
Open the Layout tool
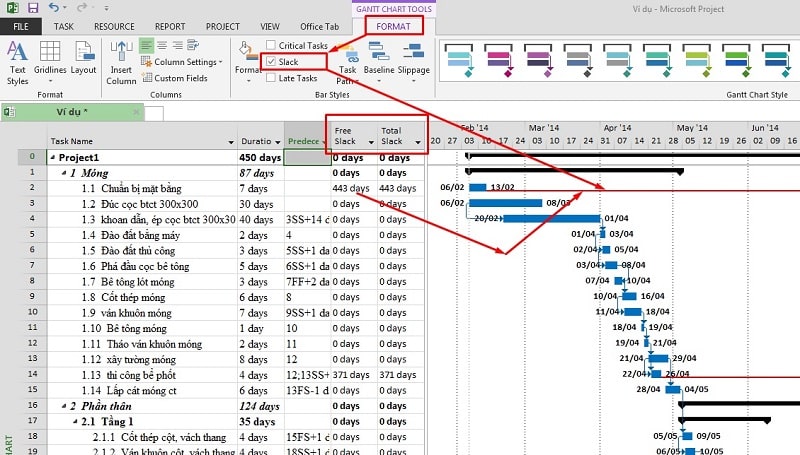[83, 60]
